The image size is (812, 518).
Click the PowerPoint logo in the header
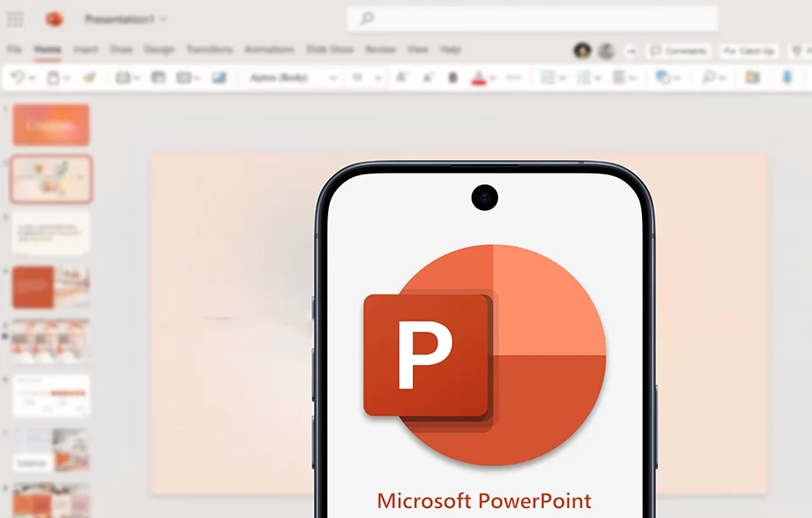pos(54,19)
